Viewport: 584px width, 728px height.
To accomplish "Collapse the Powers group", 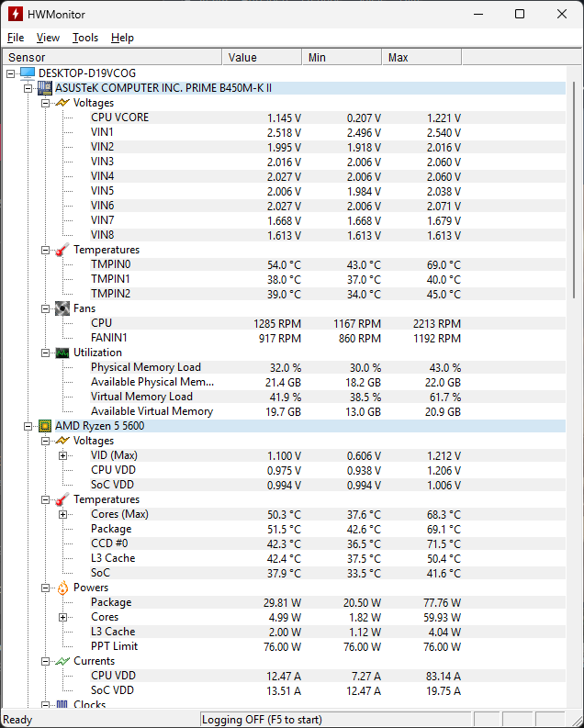I will 46,588.
